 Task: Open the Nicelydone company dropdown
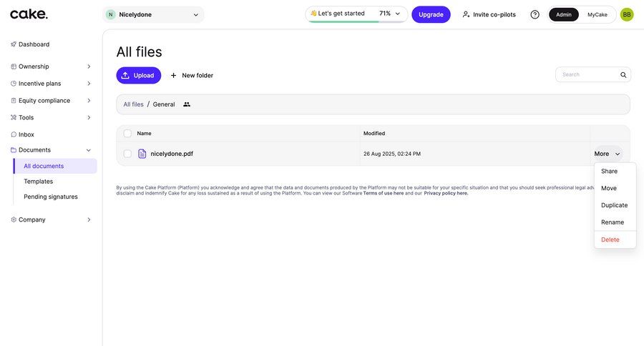153,14
